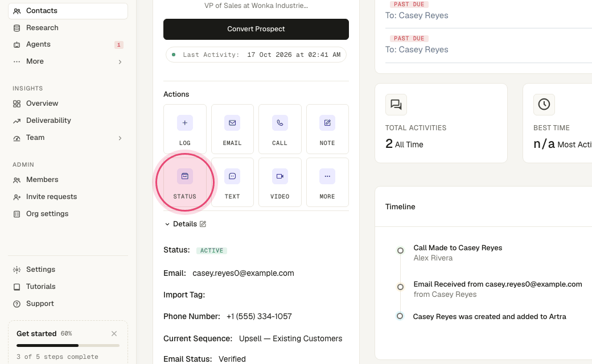Start a call with the Call action
This screenshot has width=592, height=364.
tap(279, 129)
